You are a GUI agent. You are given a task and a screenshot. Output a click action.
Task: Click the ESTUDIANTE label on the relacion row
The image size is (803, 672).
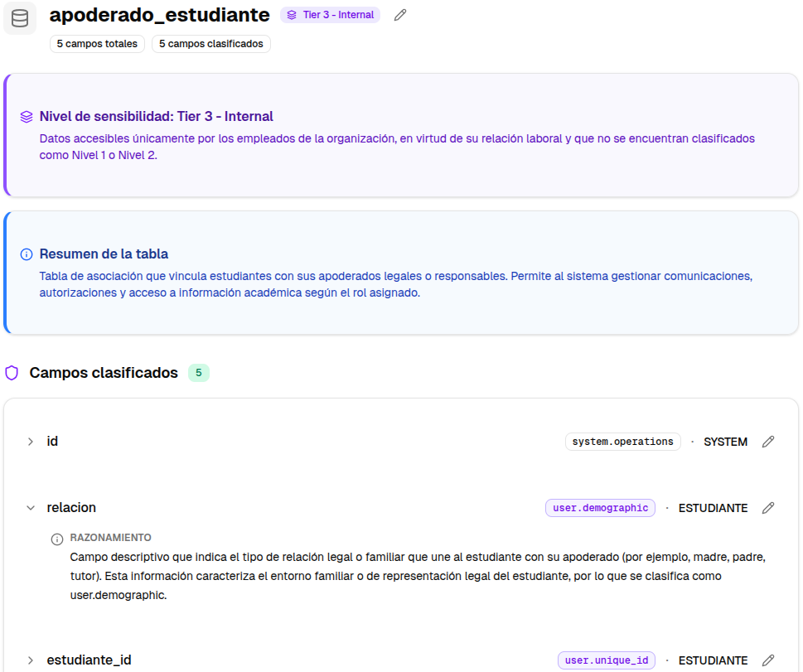tap(713, 507)
